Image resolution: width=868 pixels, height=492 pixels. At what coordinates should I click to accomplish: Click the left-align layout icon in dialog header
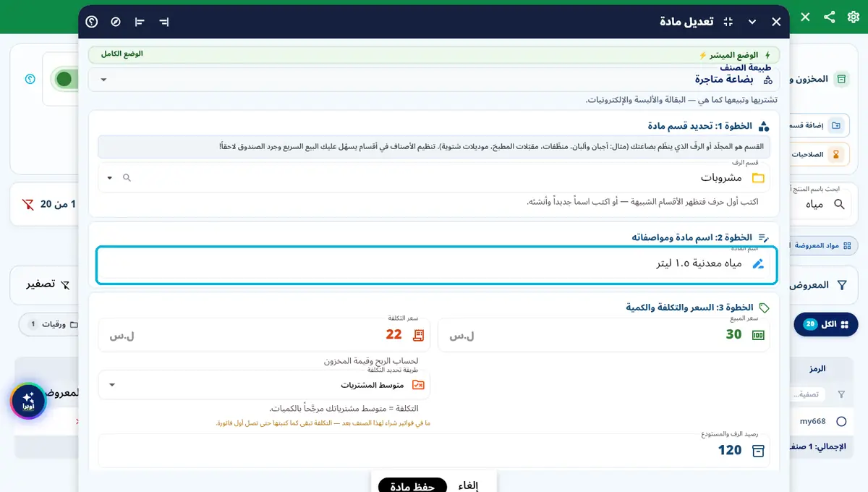pos(140,22)
